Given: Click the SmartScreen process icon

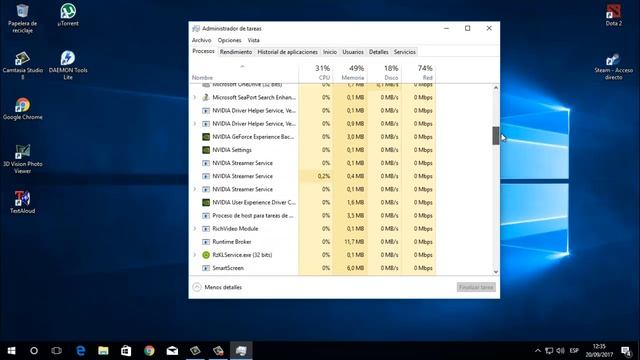Looking at the screenshot, I should [x=206, y=268].
